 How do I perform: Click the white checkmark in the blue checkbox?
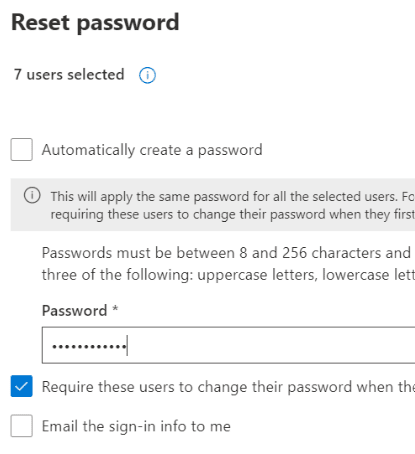click(x=21, y=386)
